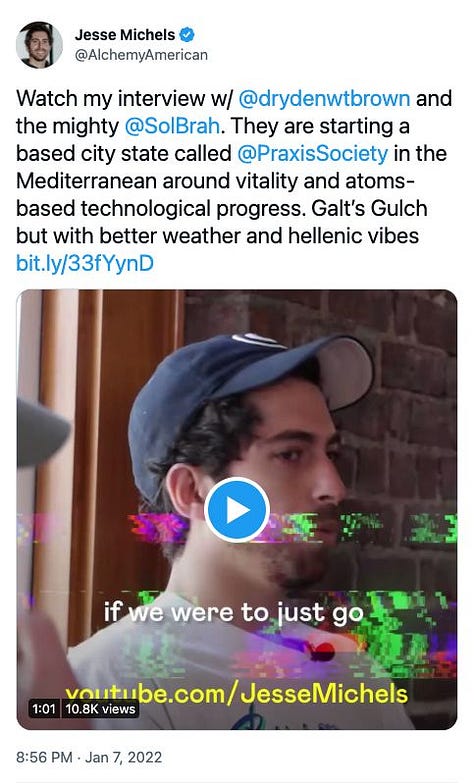The height and width of the screenshot is (783, 474).
Task: Open the @drydenwtbrown mention
Action: (324, 98)
